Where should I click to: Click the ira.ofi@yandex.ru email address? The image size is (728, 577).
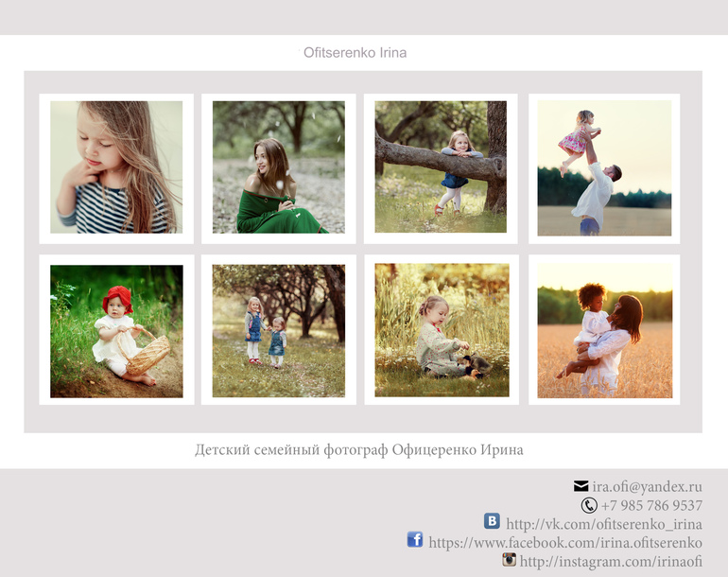point(647,486)
